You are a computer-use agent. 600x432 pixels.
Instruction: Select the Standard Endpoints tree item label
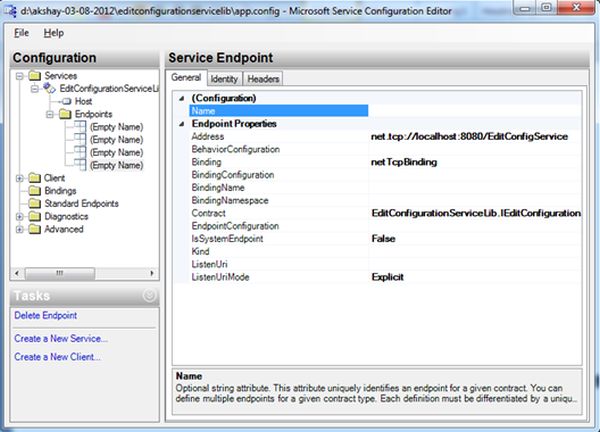point(81,203)
